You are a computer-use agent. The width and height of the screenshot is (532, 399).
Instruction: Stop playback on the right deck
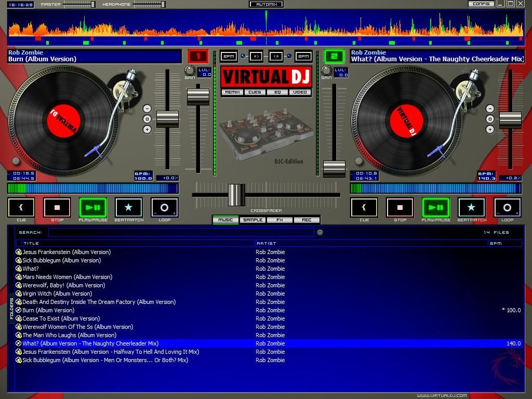(x=400, y=207)
